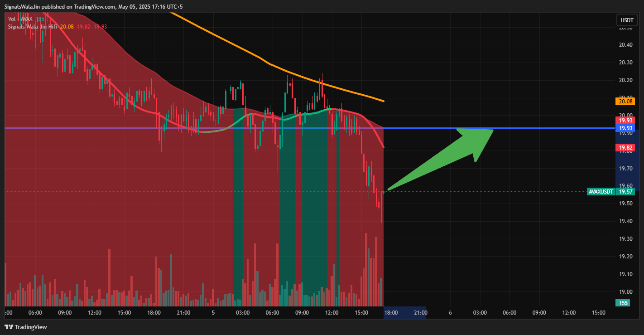
Task: Click the green AVAXUSDT symbol label
Action: (x=601, y=192)
